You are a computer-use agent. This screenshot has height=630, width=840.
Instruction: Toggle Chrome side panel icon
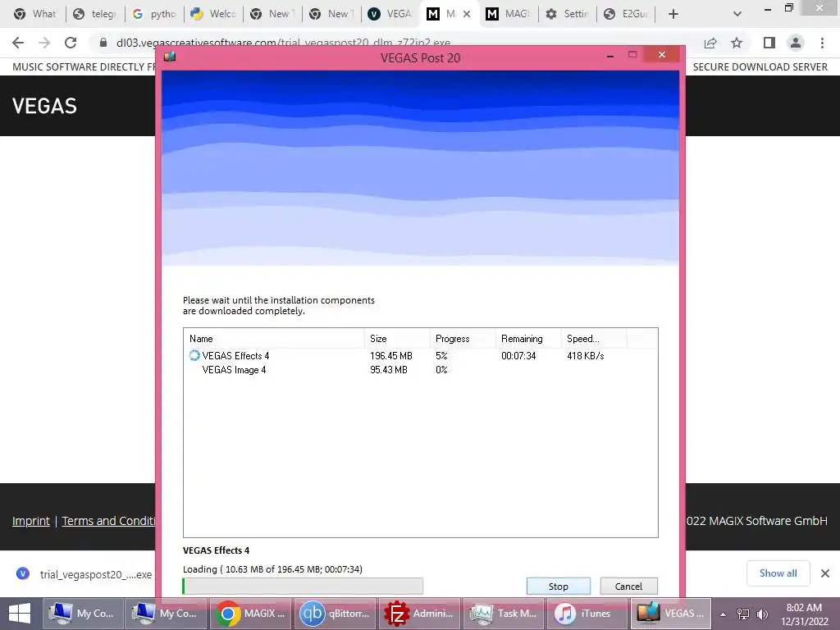point(769,43)
